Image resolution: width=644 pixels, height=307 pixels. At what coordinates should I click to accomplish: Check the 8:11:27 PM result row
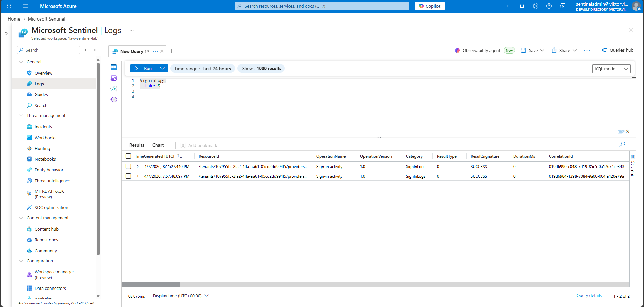pos(128,166)
